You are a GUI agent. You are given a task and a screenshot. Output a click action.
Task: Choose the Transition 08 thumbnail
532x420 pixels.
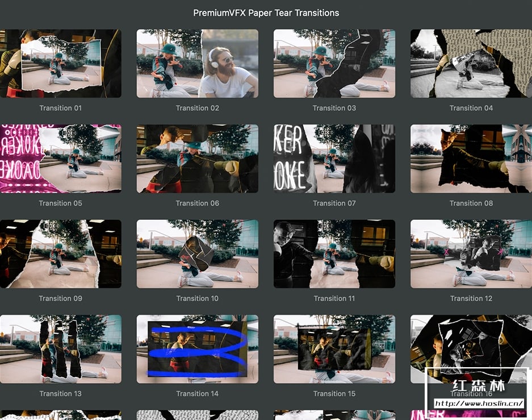pyautogui.click(x=471, y=159)
